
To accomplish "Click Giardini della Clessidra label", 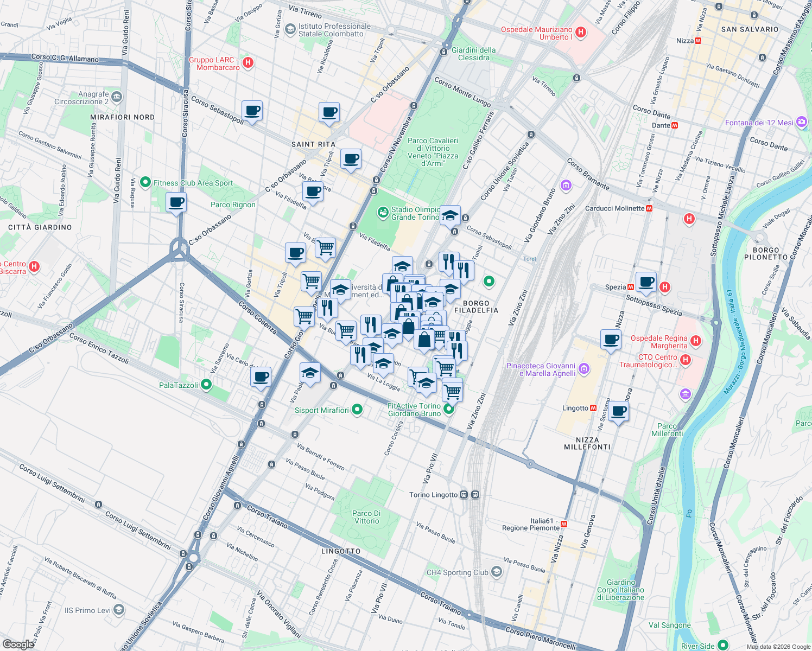I will (x=474, y=54).
